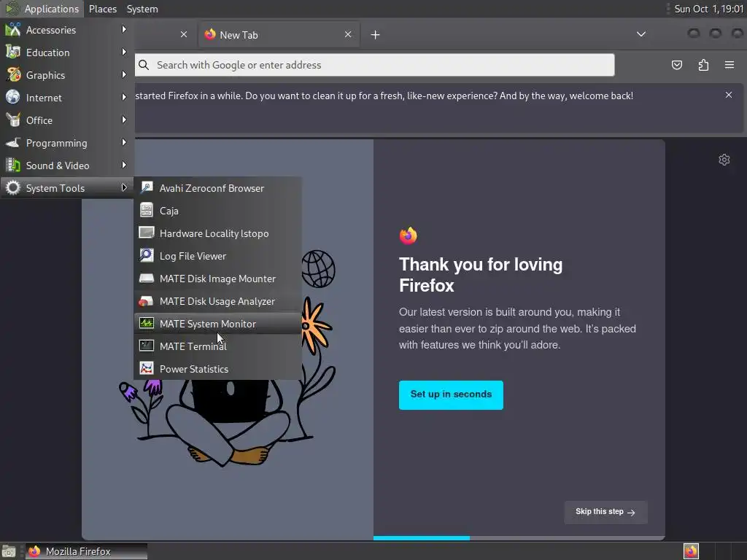This screenshot has height=560, width=747.
Task: Dismiss the welcome back notification bar
Action: pyautogui.click(x=729, y=95)
